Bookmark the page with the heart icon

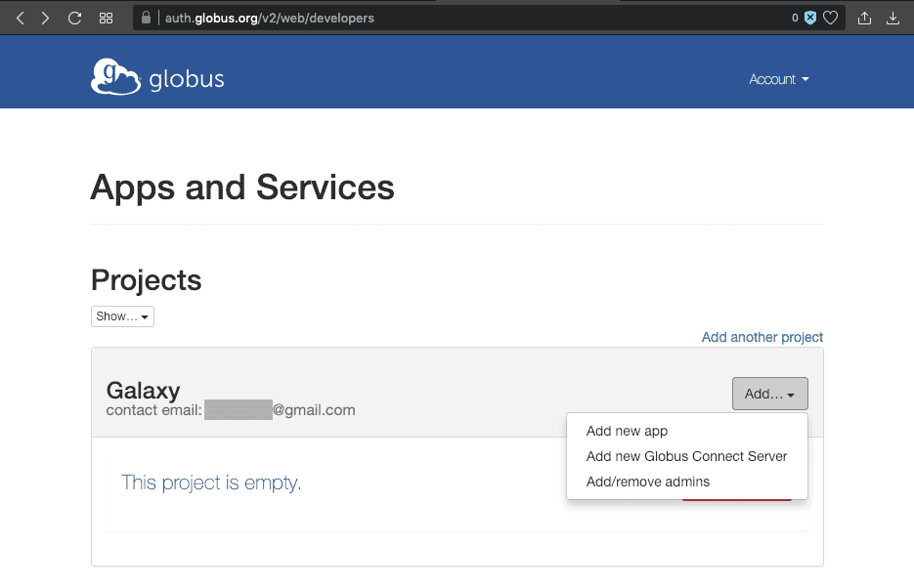tap(830, 18)
